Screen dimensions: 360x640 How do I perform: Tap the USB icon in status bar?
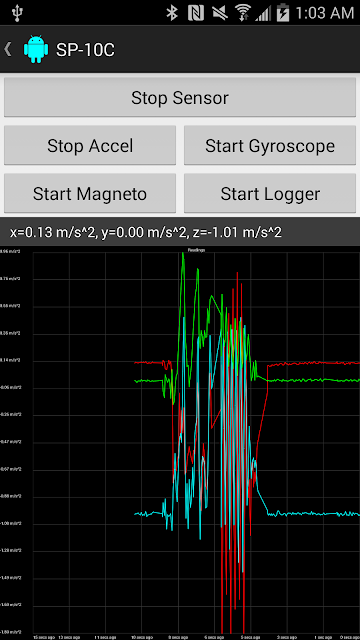pos(17,13)
